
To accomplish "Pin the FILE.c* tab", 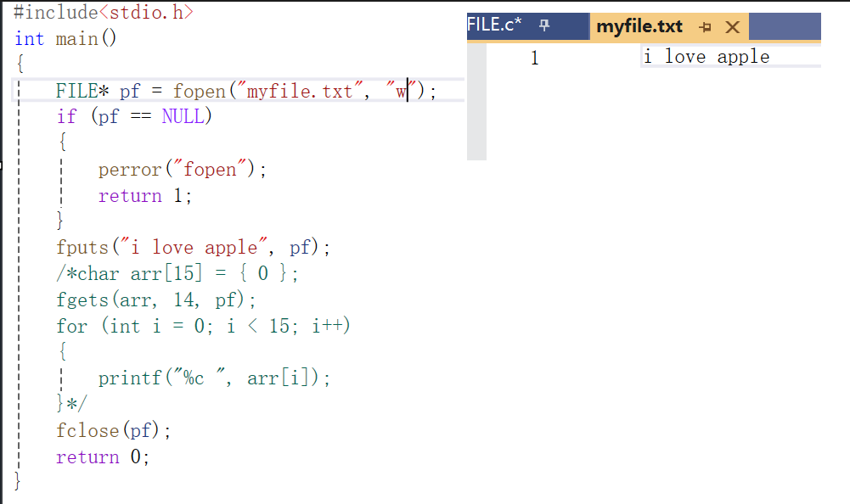I will coord(544,25).
